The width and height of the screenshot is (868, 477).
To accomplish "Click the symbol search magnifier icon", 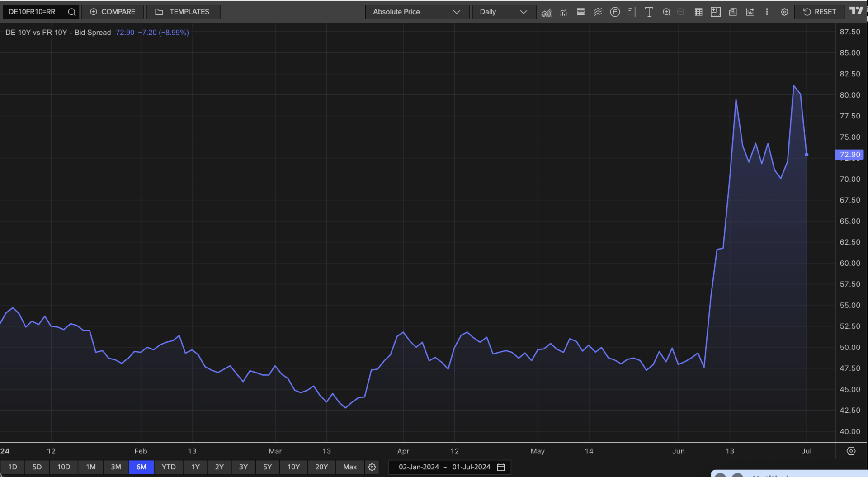I will [x=71, y=12].
